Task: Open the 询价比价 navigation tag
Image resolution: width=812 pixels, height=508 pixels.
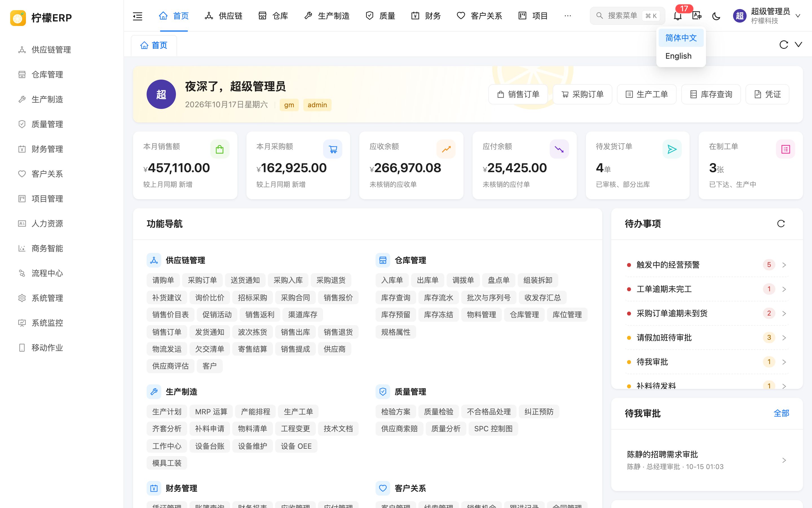Action: tap(210, 298)
